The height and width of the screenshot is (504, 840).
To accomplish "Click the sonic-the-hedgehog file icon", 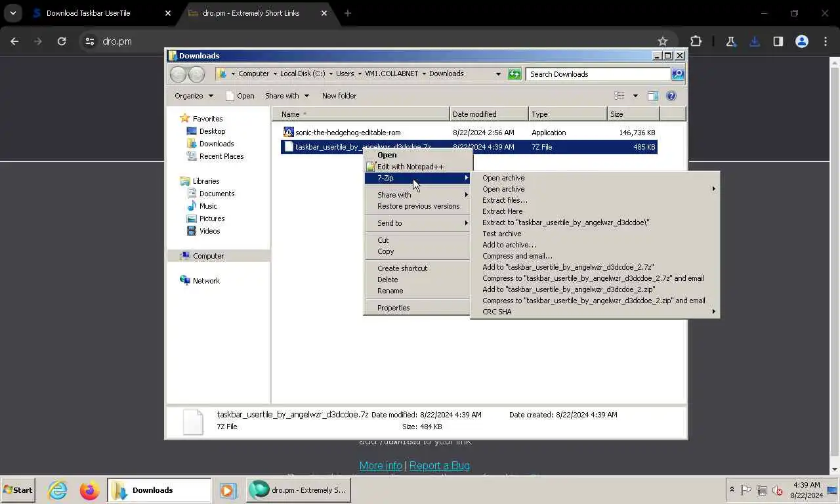I will (x=288, y=132).
